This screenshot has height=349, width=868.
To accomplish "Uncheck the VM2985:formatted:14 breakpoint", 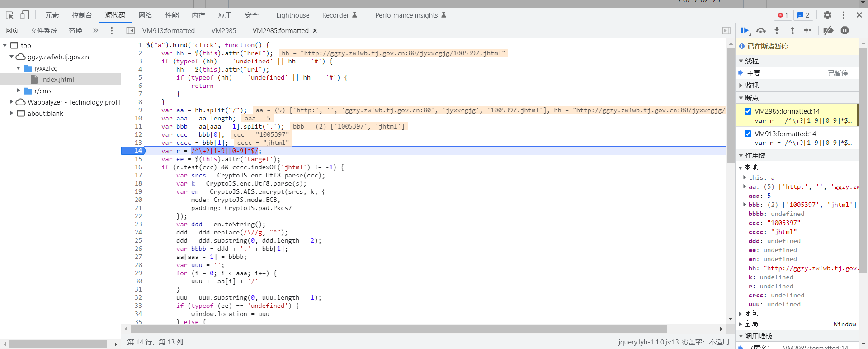I will [748, 111].
